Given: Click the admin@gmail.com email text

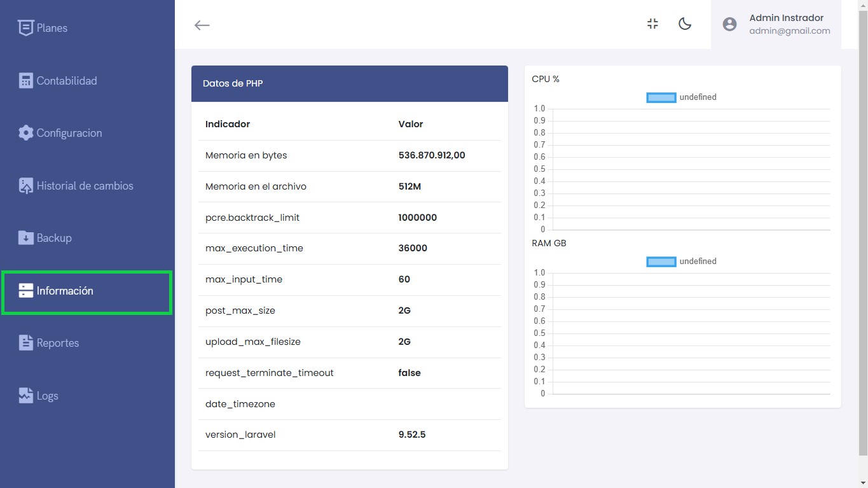Looking at the screenshot, I should pos(789,31).
